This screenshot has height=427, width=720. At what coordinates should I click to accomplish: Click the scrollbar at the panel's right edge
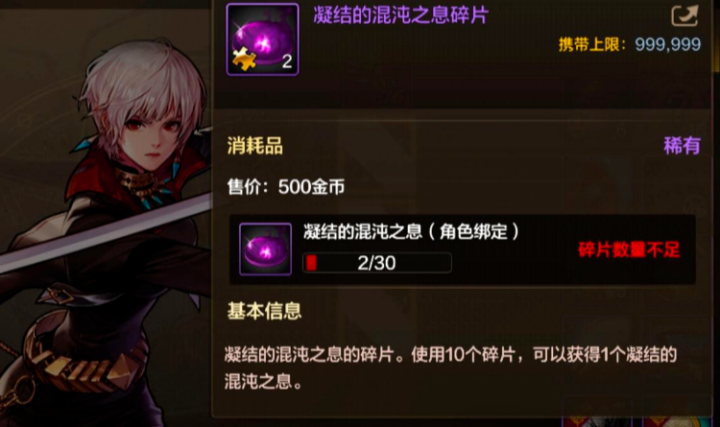[716, 37]
